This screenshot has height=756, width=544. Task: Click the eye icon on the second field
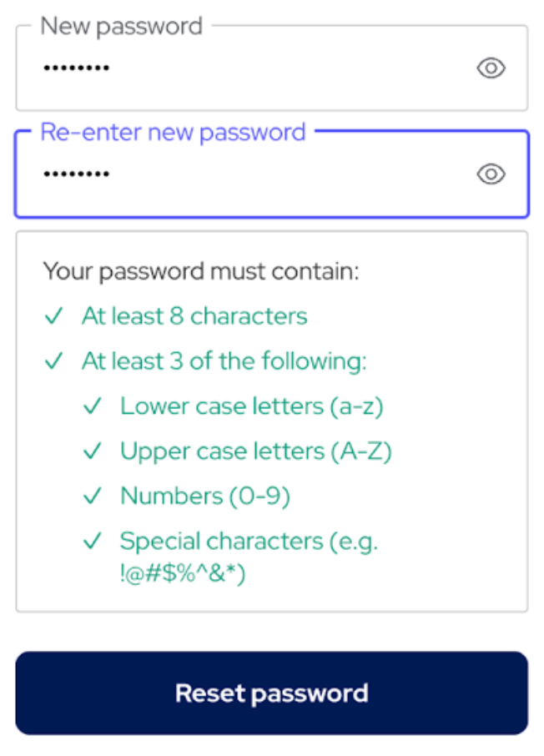[491, 174]
